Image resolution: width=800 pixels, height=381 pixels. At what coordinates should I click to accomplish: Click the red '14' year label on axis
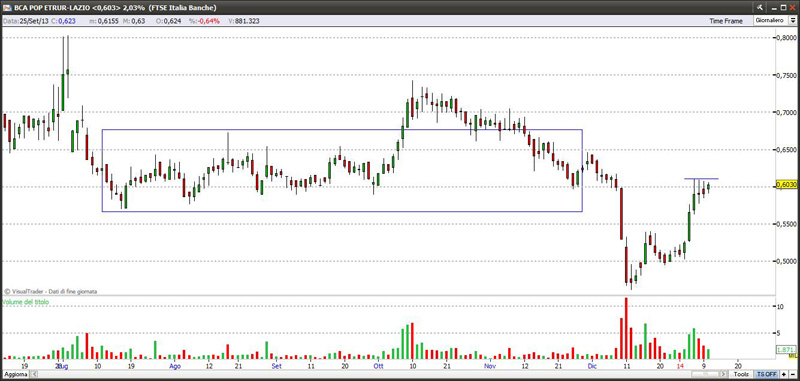(680, 366)
